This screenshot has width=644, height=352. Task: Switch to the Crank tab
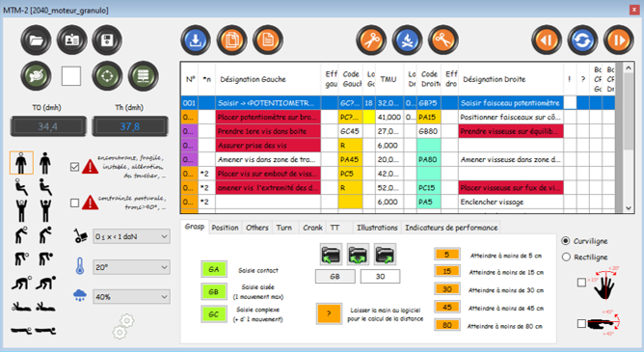click(312, 228)
